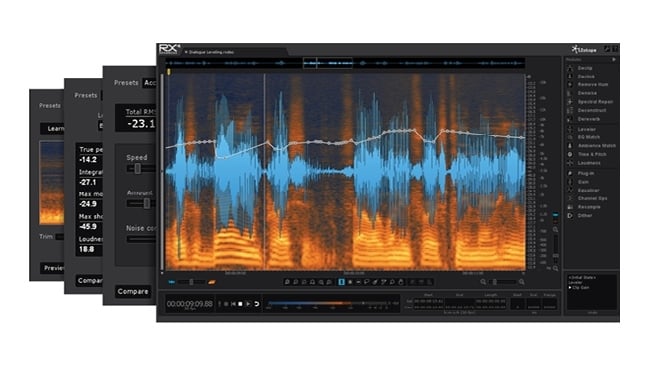650x366 pixels.
Task: Open the Spectral Repair module
Action: coord(594,102)
